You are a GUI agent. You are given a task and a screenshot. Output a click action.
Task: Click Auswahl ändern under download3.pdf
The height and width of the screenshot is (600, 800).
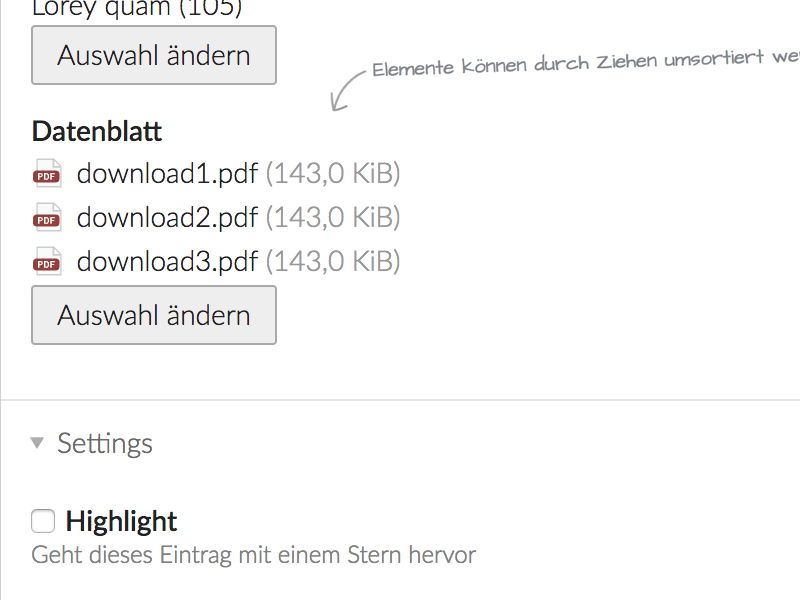[x=154, y=315]
